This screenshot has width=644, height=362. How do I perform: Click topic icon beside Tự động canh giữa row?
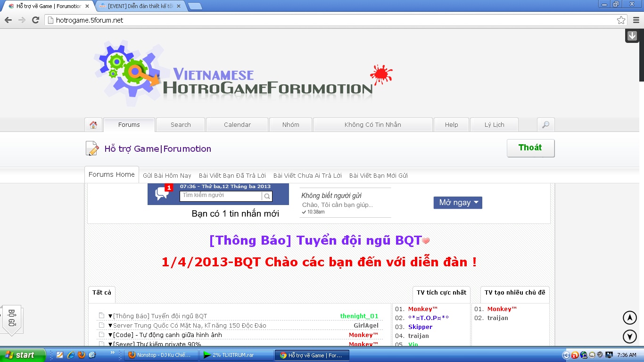(101, 335)
